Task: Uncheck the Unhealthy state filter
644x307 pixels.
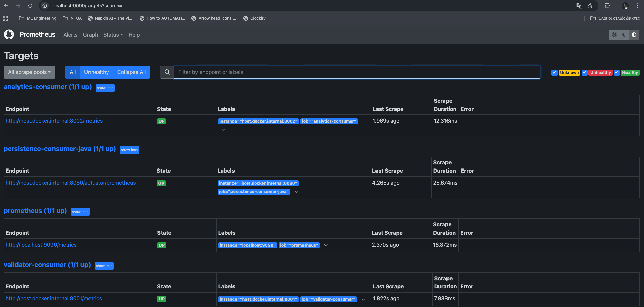Action: click(585, 73)
